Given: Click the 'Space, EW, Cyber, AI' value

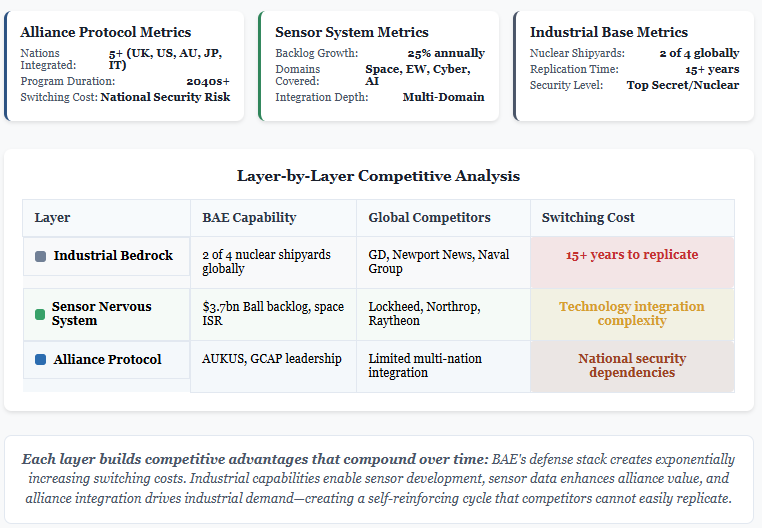Looking at the screenshot, I should tap(418, 75).
